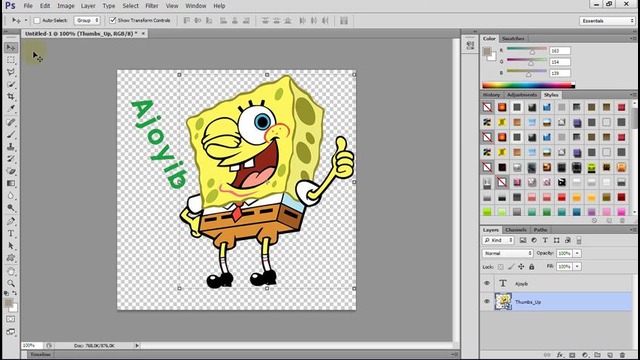The width and height of the screenshot is (640, 360).
Task: Select the Horizontal Type tool
Action: [11, 233]
